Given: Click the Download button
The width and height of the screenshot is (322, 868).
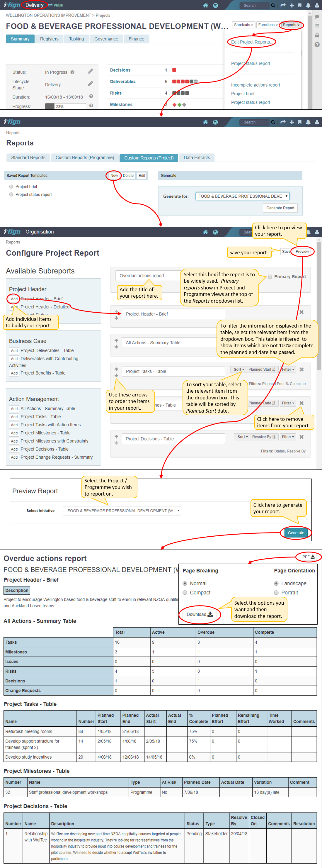Looking at the screenshot, I should (200, 615).
